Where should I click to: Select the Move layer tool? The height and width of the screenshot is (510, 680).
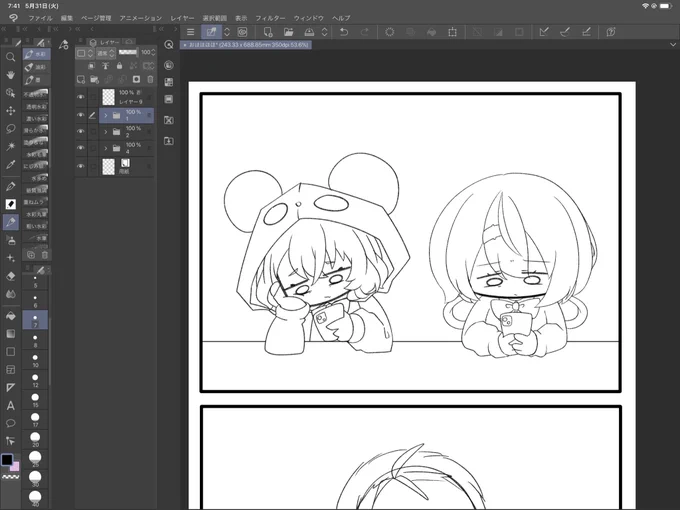(x=10, y=111)
